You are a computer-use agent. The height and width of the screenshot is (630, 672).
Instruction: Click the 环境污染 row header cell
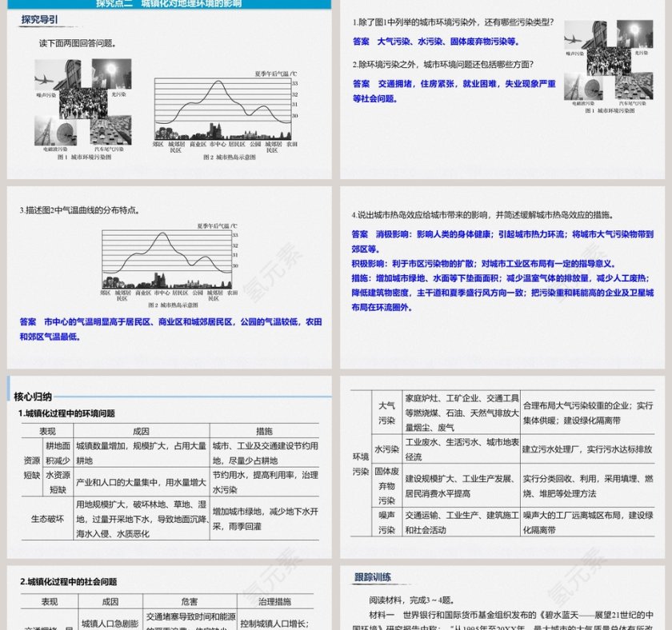click(361, 463)
